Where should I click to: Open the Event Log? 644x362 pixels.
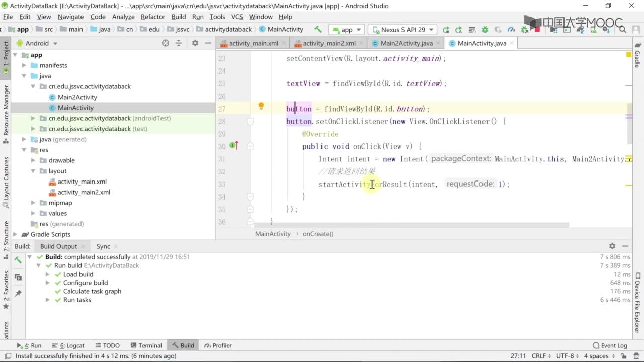coord(610,345)
